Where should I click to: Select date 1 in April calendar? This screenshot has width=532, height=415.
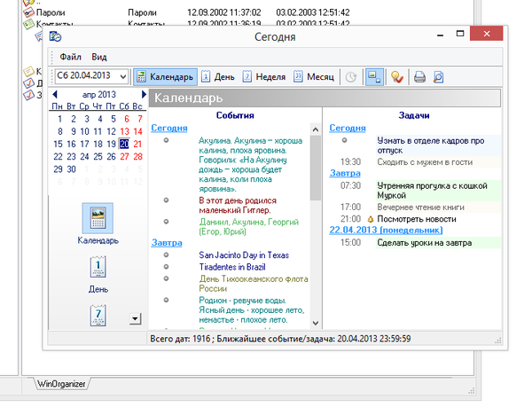[x=59, y=119]
